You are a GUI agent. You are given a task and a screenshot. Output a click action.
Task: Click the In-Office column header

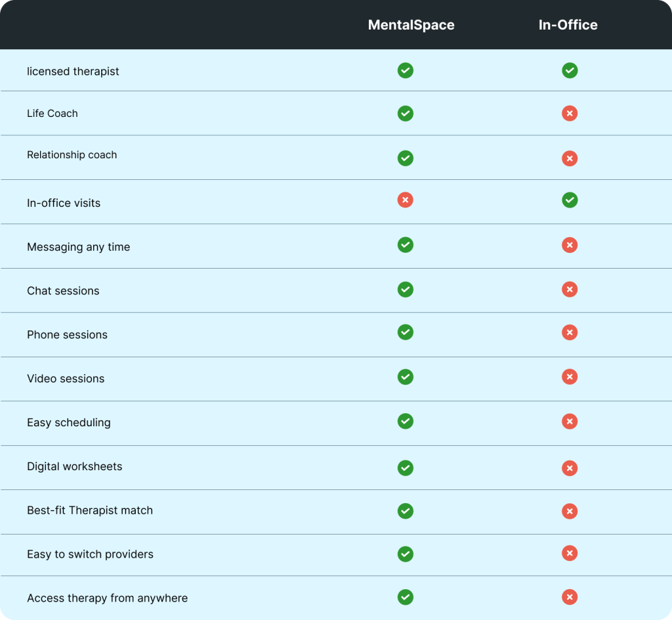click(568, 25)
